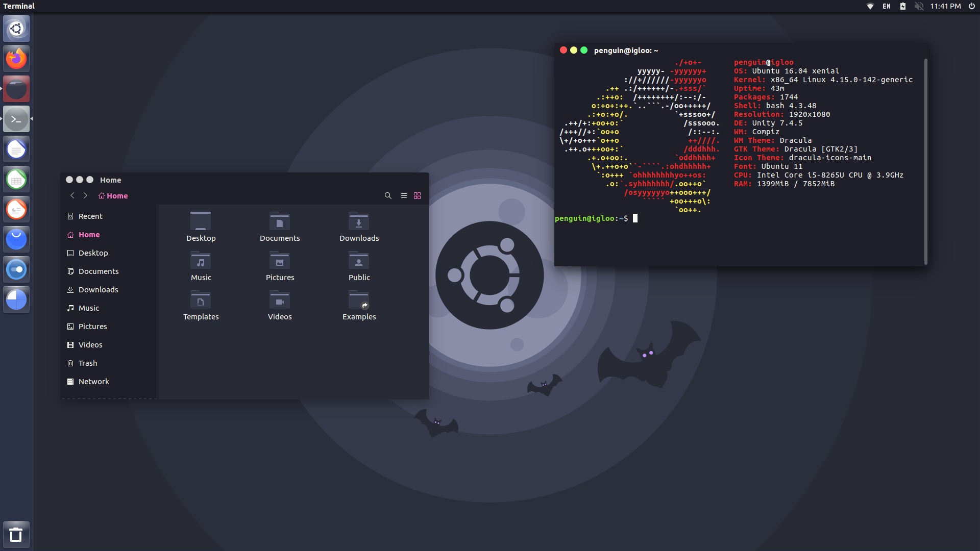Viewport: 980px width, 551px height.
Task: Minimize the Files window
Action: [80, 180]
